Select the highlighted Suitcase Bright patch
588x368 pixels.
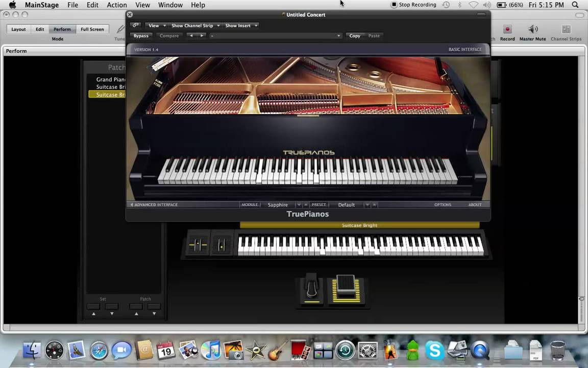[x=107, y=94]
